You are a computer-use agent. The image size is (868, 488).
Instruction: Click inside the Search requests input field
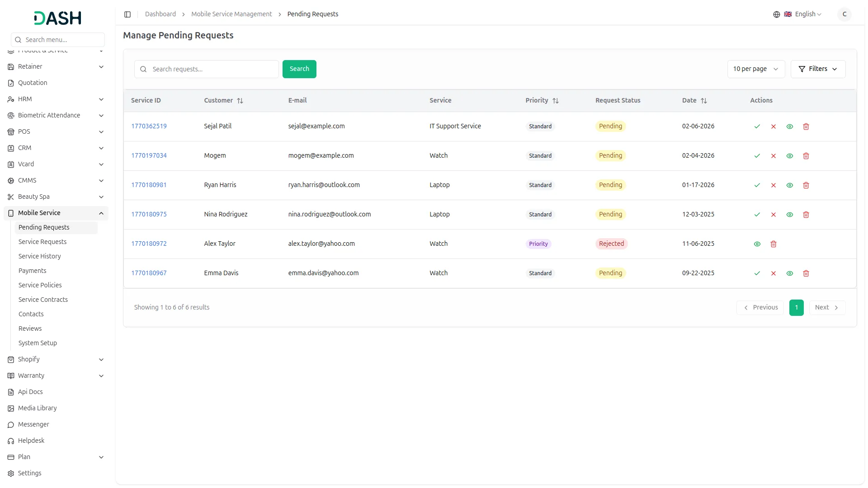206,69
